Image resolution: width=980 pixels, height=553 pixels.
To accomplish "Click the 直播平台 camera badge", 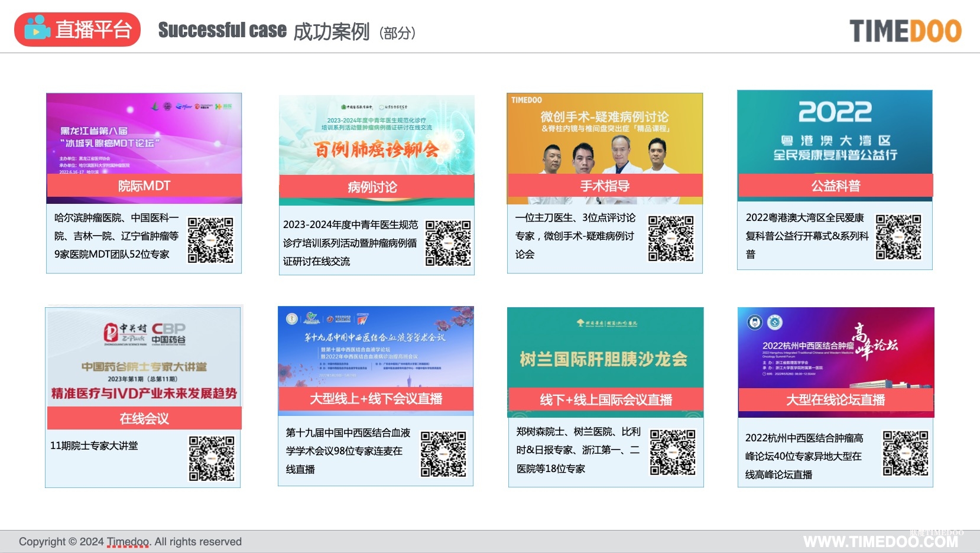I will click(x=77, y=30).
